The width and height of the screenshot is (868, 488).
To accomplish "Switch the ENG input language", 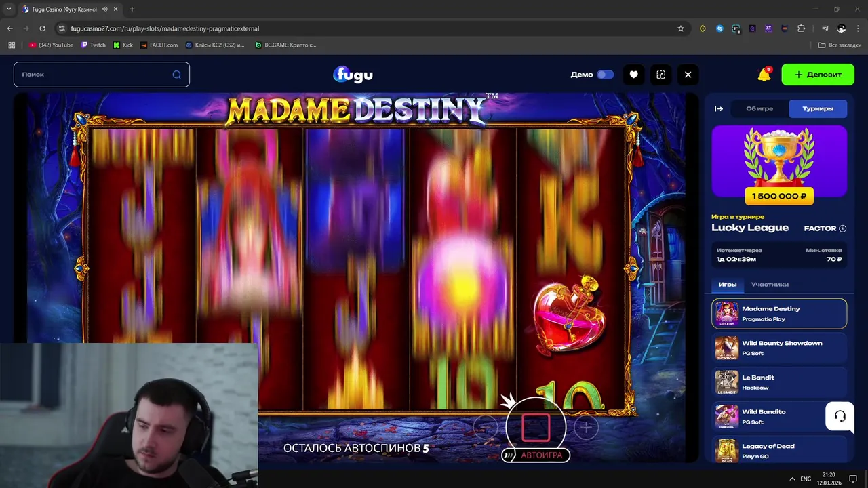I will (806, 479).
